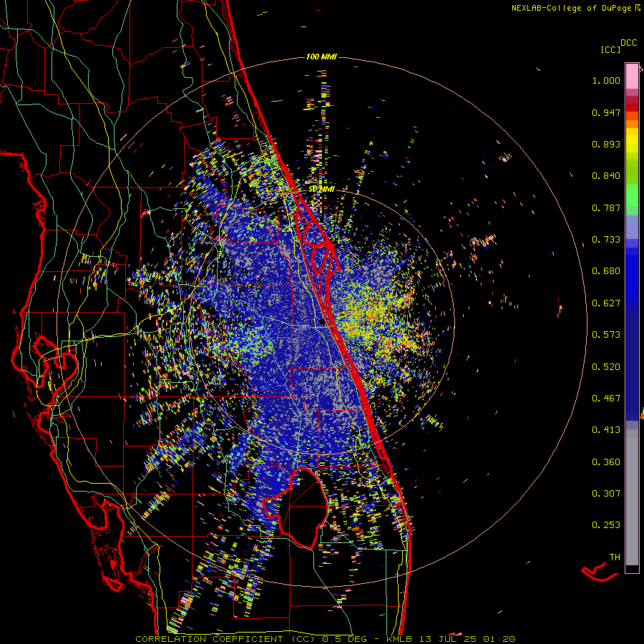The image size is (644, 644).
Task: Select the 1.000 scale value
Action: click(x=606, y=80)
